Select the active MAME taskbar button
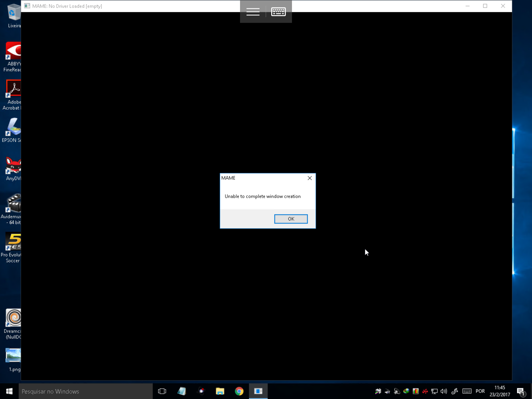This screenshot has height=399, width=532. pos(258,391)
